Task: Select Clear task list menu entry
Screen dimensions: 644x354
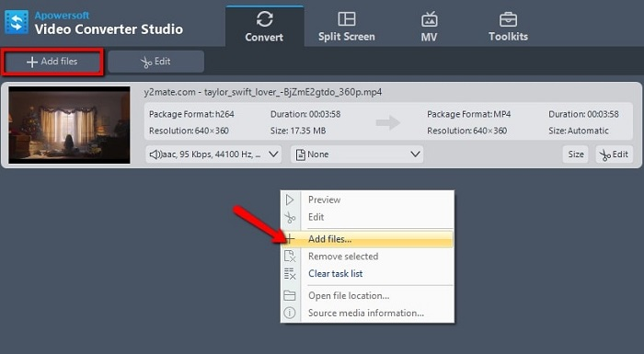Action: [x=368, y=273]
